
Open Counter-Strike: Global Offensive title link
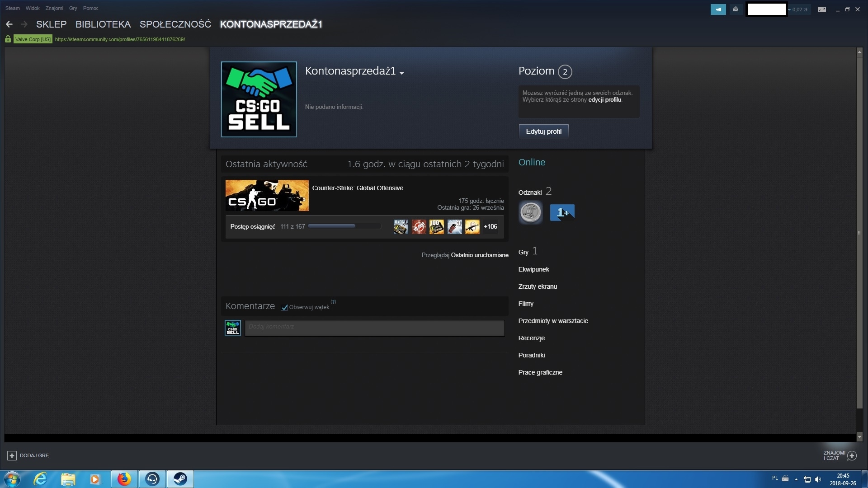pyautogui.click(x=358, y=188)
